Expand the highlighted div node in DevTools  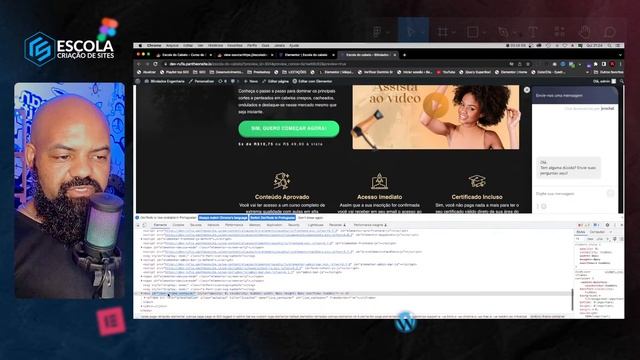click(142, 293)
